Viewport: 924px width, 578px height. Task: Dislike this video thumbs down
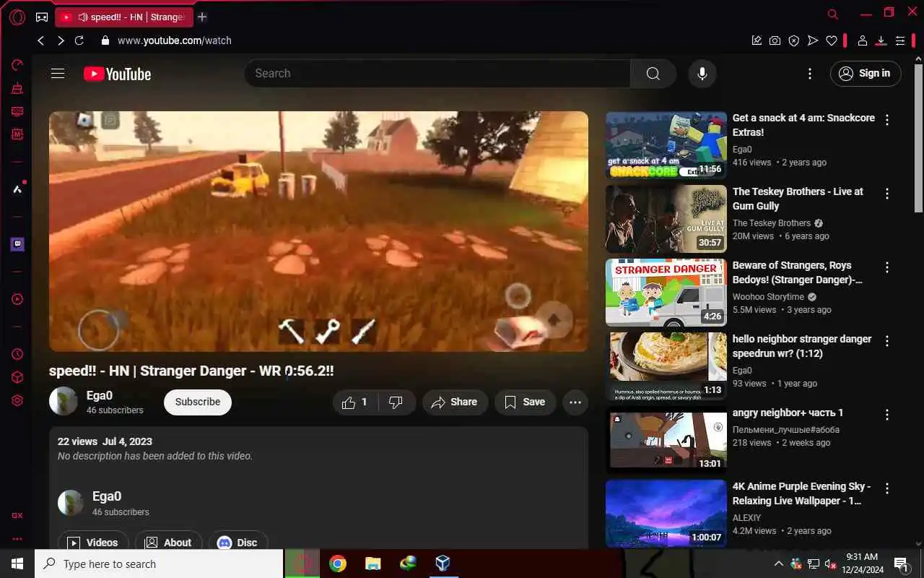point(397,402)
